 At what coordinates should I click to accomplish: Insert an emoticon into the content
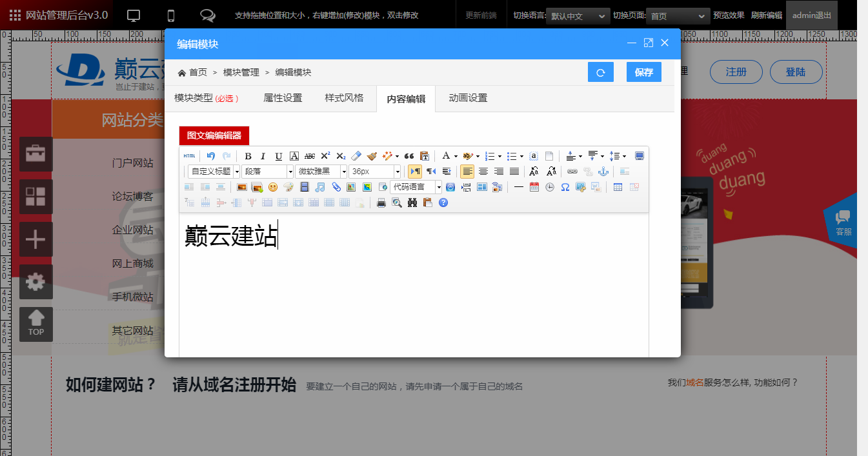[273, 187]
